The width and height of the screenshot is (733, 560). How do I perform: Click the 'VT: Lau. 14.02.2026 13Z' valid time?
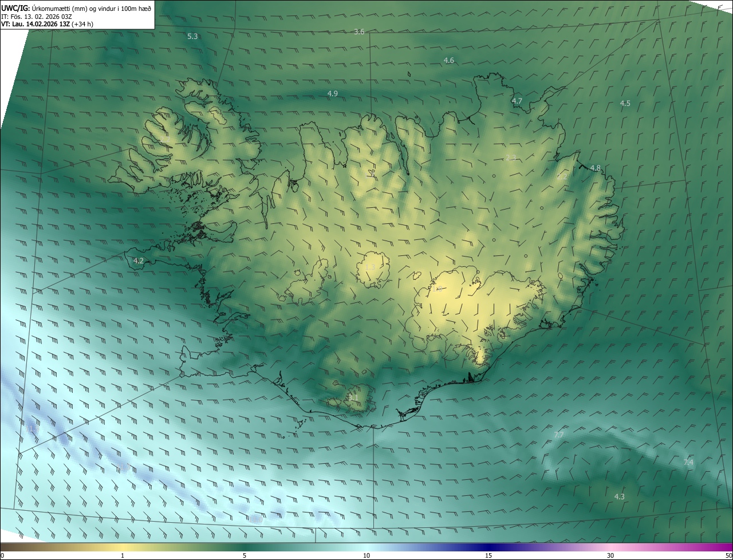coord(35,24)
